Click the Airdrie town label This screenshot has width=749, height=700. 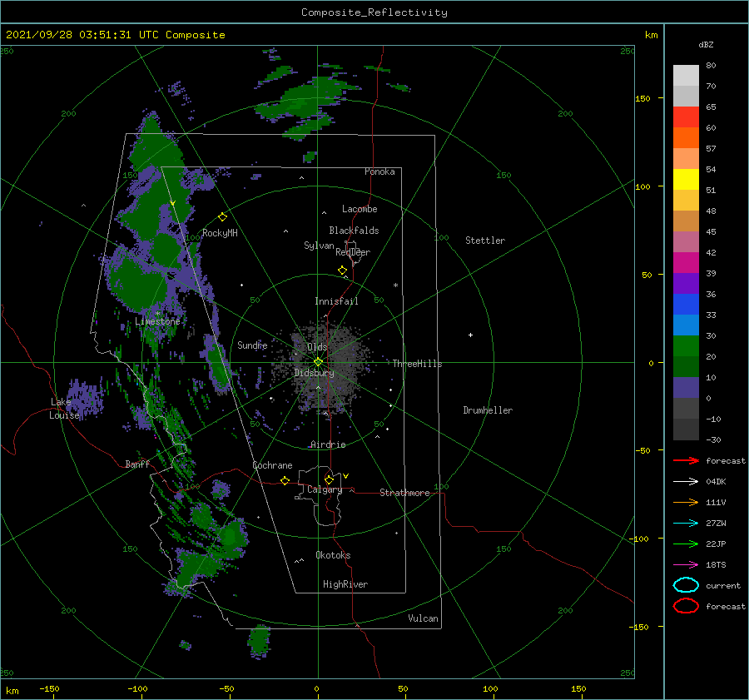[328, 444]
